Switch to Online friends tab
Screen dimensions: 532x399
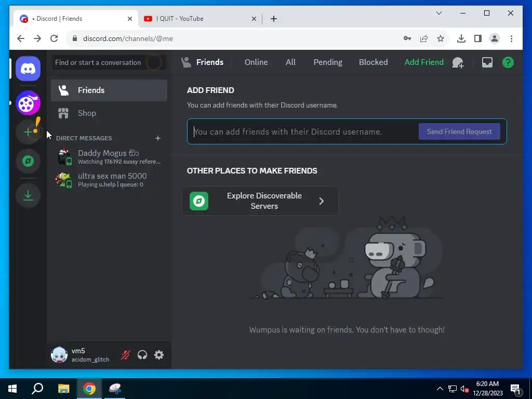pos(256,62)
